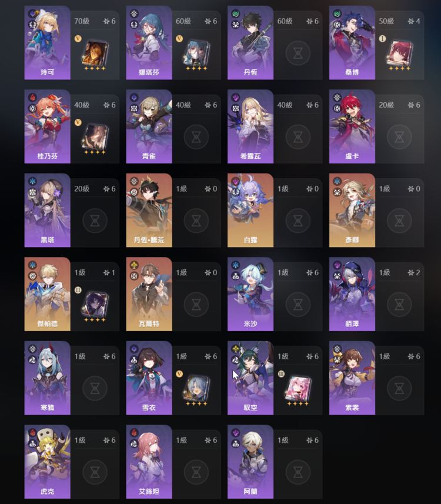This screenshot has height=504, width=441.
Task: Click the 艾絲妲 character card
Action: pos(149,462)
